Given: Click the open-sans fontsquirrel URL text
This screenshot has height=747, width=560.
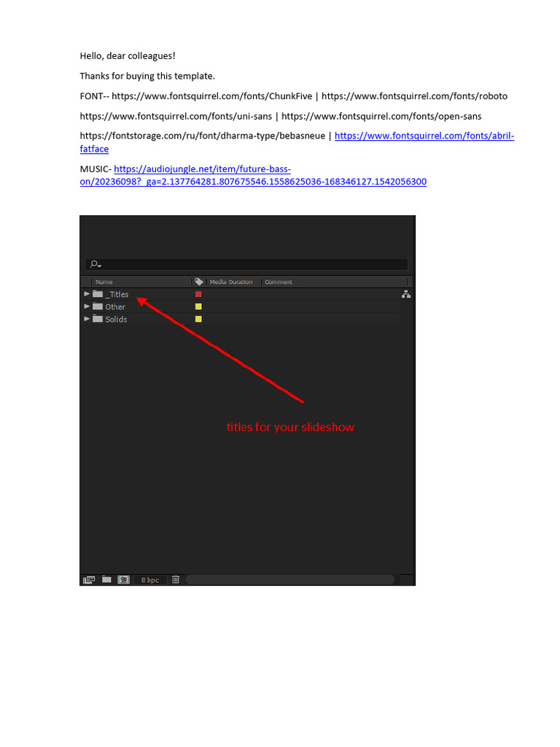Looking at the screenshot, I should tap(381, 116).
